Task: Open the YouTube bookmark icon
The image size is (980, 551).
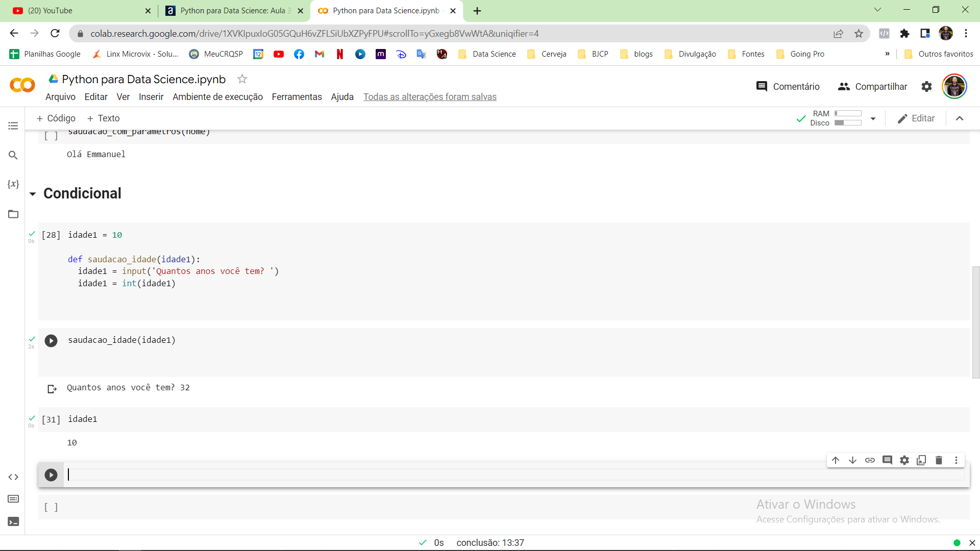Action: pos(279,54)
